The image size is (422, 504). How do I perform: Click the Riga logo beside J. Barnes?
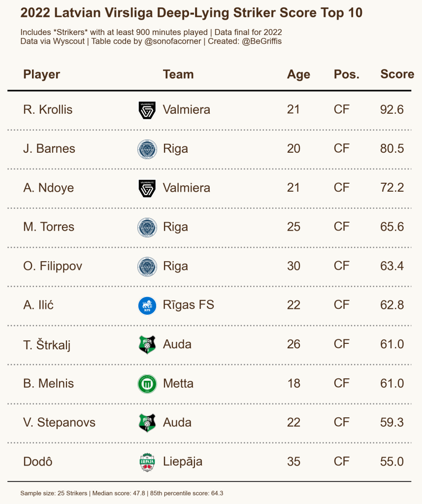pyautogui.click(x=147, y=149)
